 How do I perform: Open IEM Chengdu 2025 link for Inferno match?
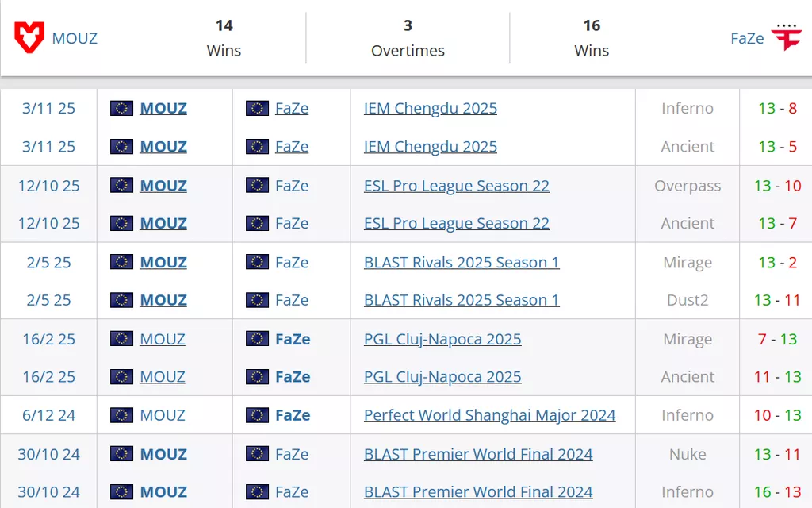[x=431, y=108]
